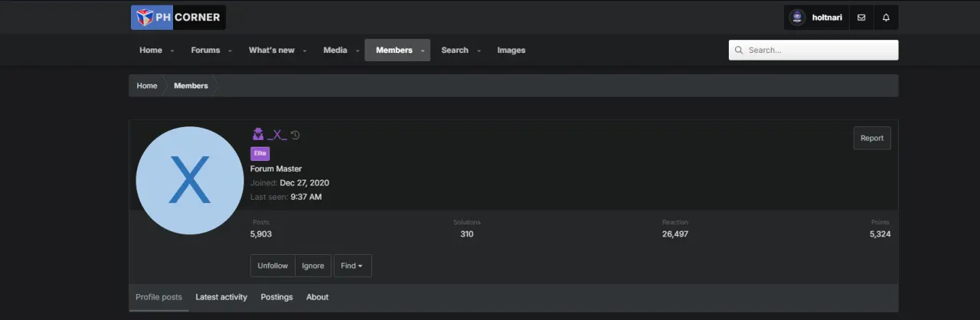Focus the Search input field
The image size is (980, 320).
[813, 50]
